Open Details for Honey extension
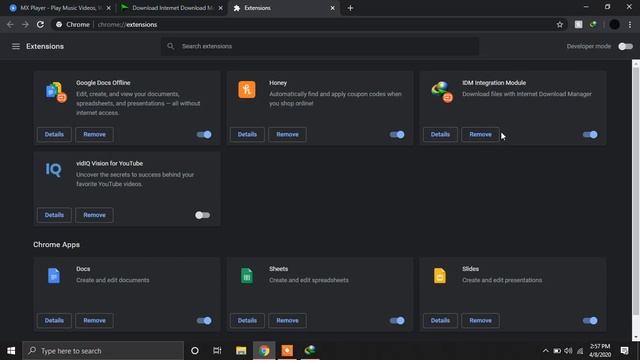This screenshot has height=360, width=640. (247, 134)
